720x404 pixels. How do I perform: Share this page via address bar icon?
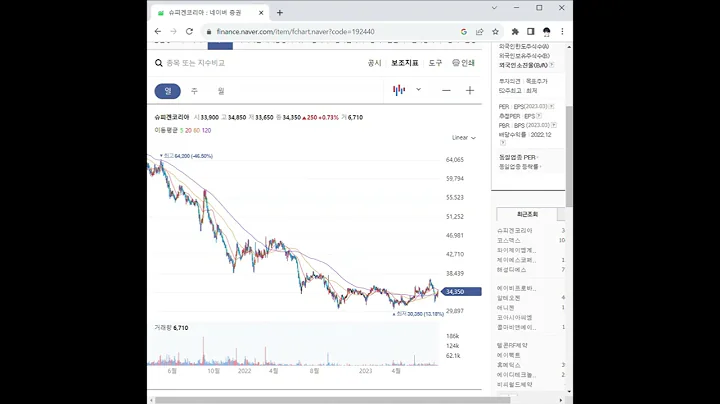tap(479, 32)
